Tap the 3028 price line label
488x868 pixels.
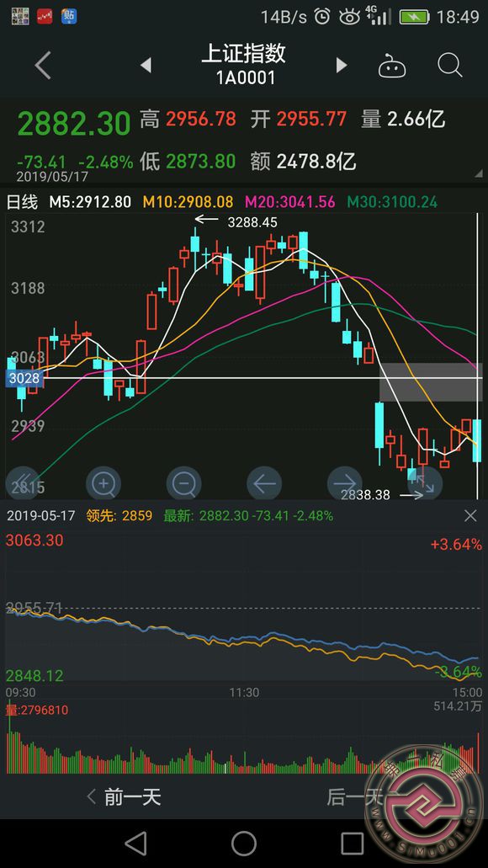click(x=24, y=378)
